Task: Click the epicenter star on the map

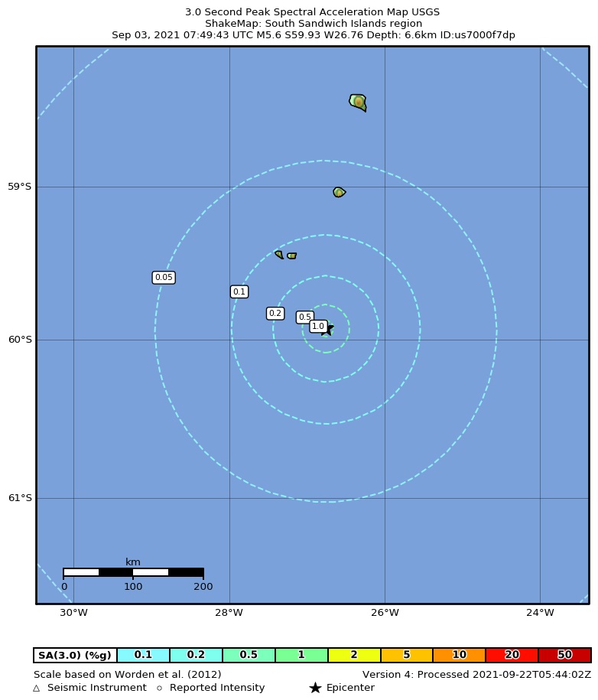Action: [x=327, y=330]
